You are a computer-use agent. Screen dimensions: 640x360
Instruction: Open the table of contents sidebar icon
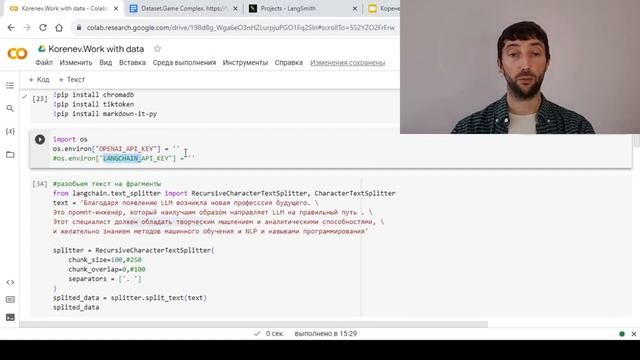click(x=10, y=85)
